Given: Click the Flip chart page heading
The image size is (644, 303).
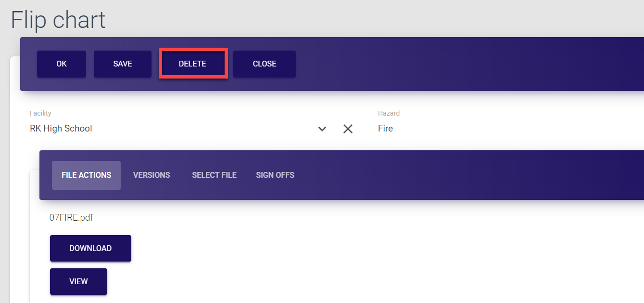Looking at the screenshot, I should coord(58,20).
